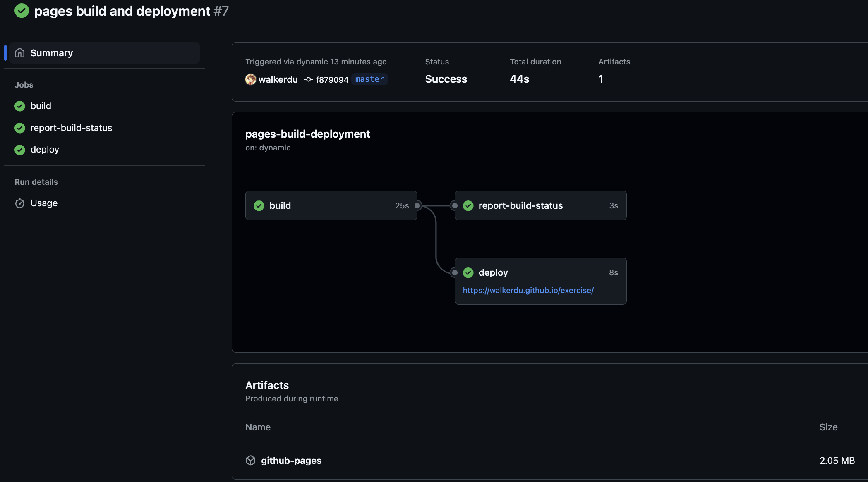Click green check on build graph node
This screenshot has height=482, width=868.
pos(259,205)
